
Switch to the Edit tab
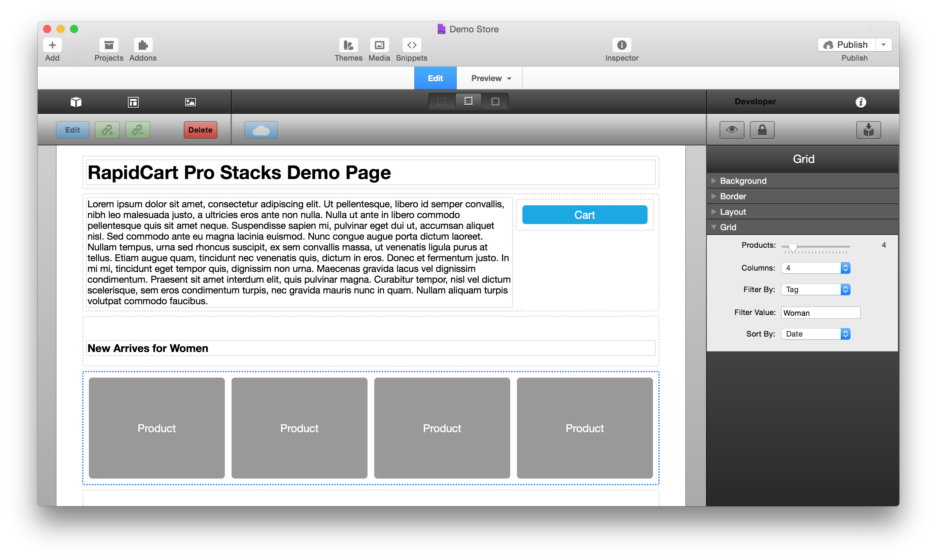click(435, 78)
